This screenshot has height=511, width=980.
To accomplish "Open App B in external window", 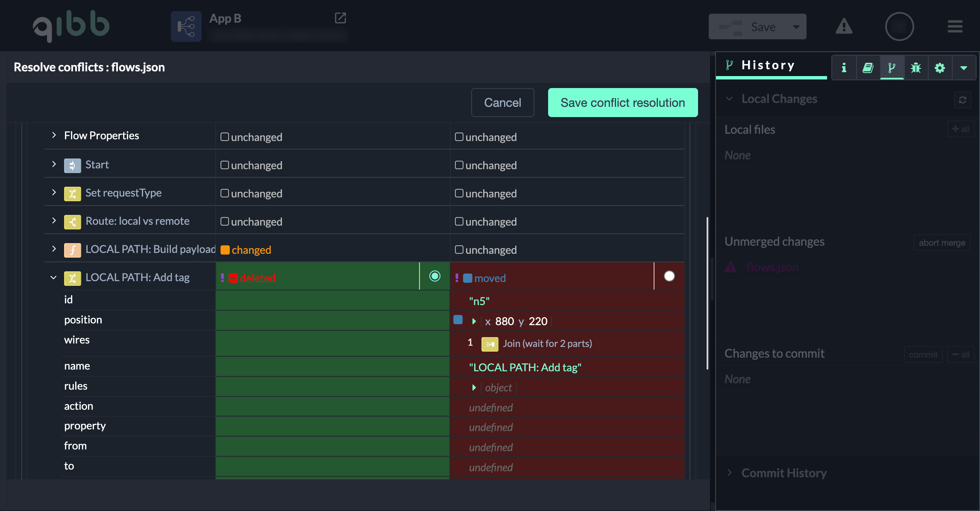I will click(x=340, y=18).
